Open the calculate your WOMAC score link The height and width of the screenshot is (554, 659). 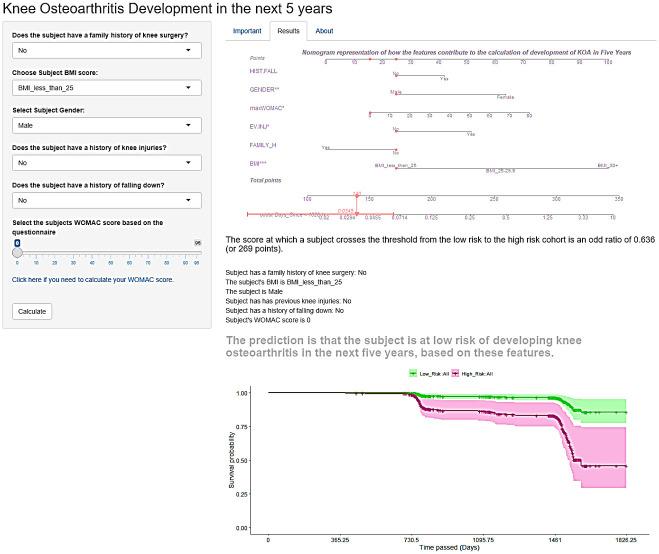coord(93,280)
